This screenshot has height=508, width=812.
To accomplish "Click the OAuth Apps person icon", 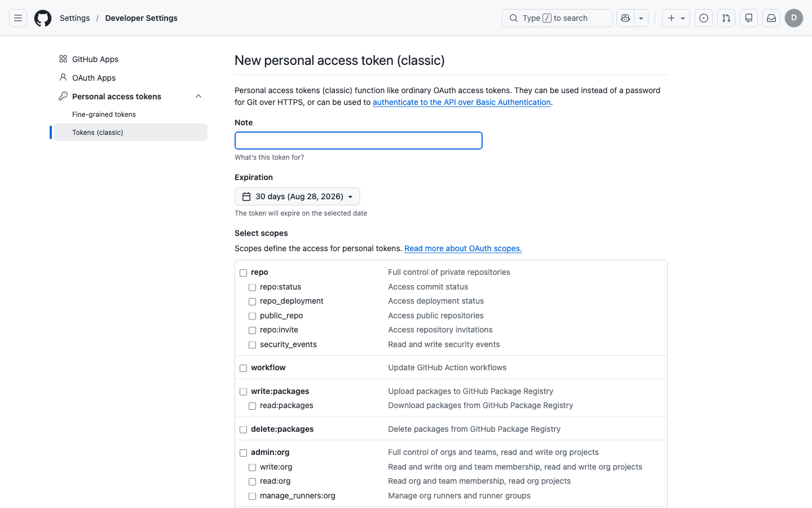I will 63,77.
